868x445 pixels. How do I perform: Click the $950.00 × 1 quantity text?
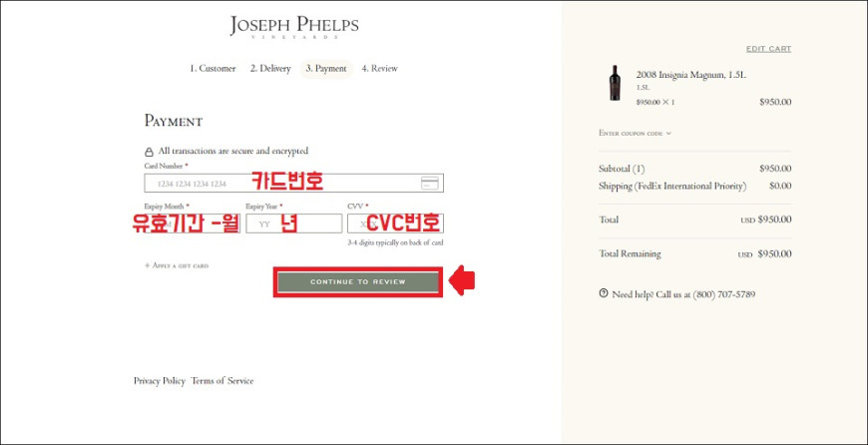[655, 102]
